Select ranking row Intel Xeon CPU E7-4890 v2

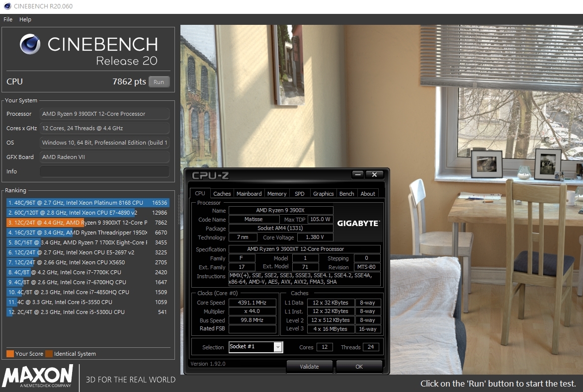(x=88, y=213)
